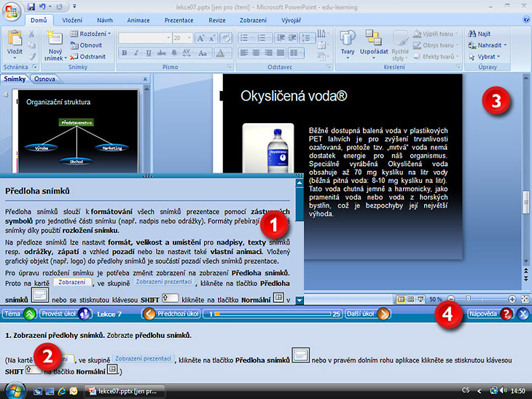
Task: Open the Rozložení layout dropdown
Action: (90, 33)
